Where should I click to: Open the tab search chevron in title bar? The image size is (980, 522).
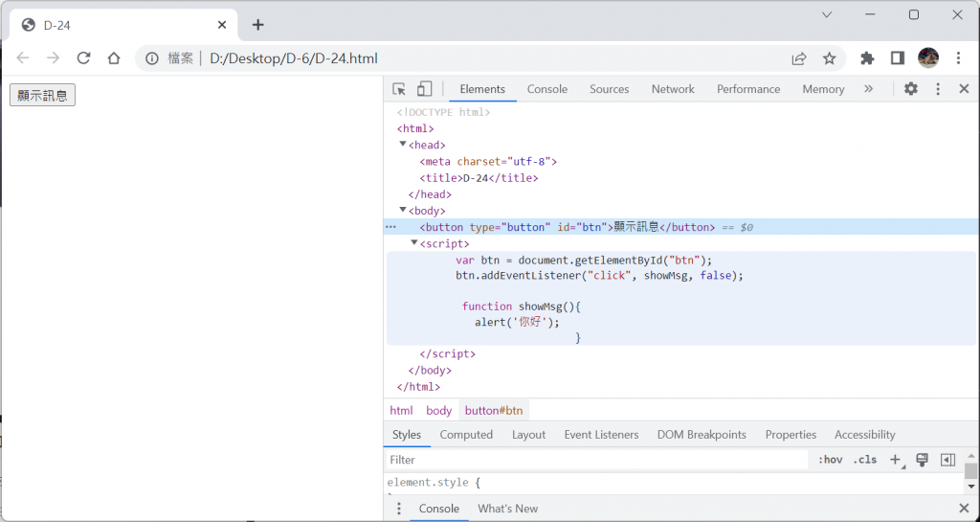[x=826, y=15]
